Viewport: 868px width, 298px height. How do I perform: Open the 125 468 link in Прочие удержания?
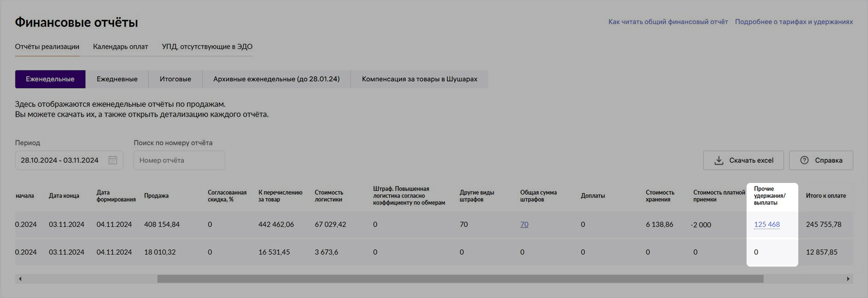[x=767, y=225]
